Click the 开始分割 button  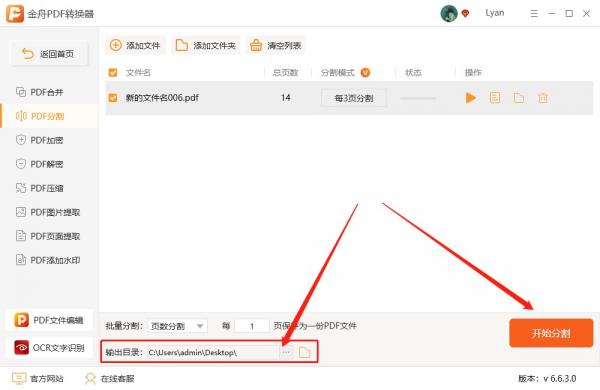pos(551,333)
